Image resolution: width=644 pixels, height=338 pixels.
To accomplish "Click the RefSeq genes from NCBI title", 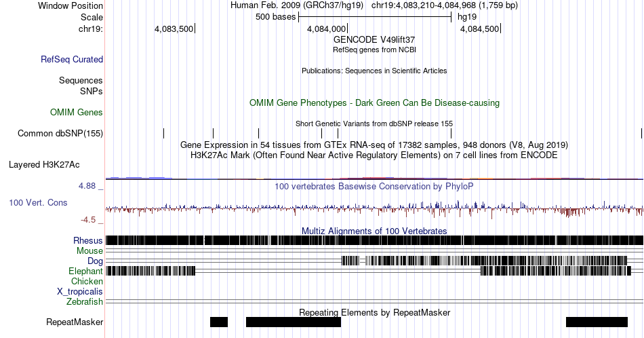I will (374, 50).
